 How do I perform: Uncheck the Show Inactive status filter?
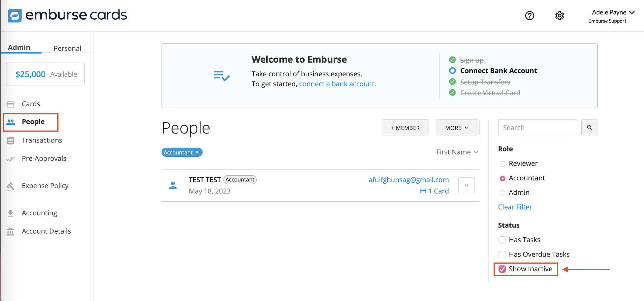502,269
